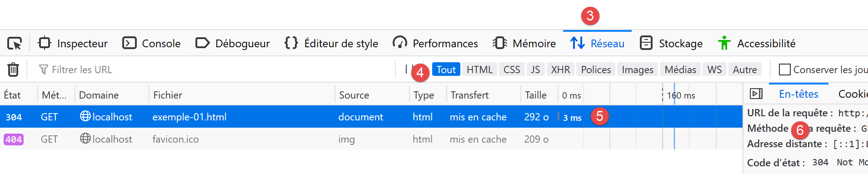Click the 'document' source cell
868x174 pixels.
coord(361,117)
